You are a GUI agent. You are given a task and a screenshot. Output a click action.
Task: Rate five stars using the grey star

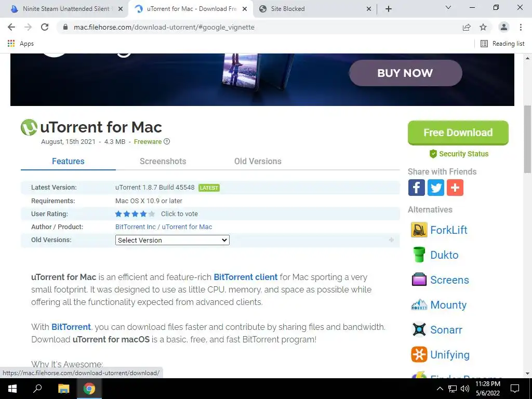point(152,214)
